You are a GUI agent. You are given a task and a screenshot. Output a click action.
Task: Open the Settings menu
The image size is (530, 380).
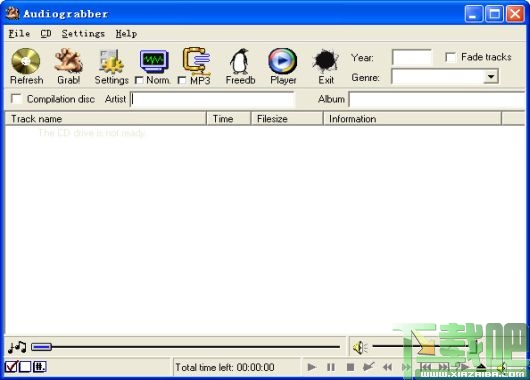click(x=83, y=33)
